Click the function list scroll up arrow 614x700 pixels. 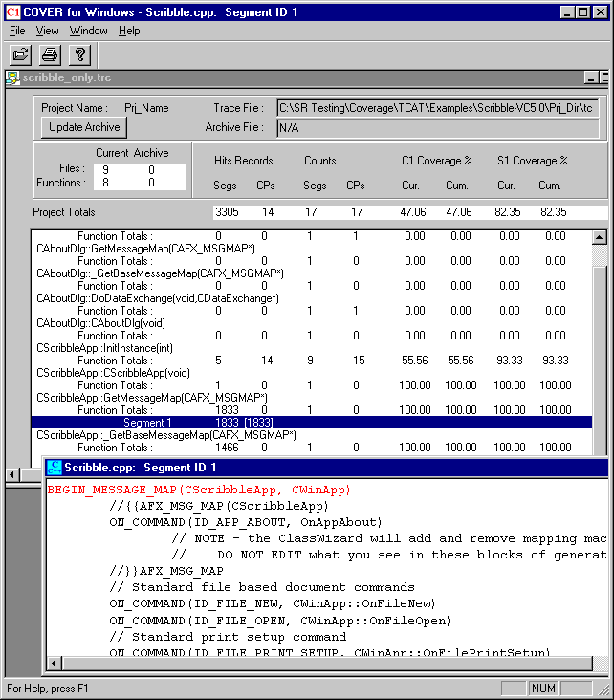pyautogui.click(x=600, y=237)
